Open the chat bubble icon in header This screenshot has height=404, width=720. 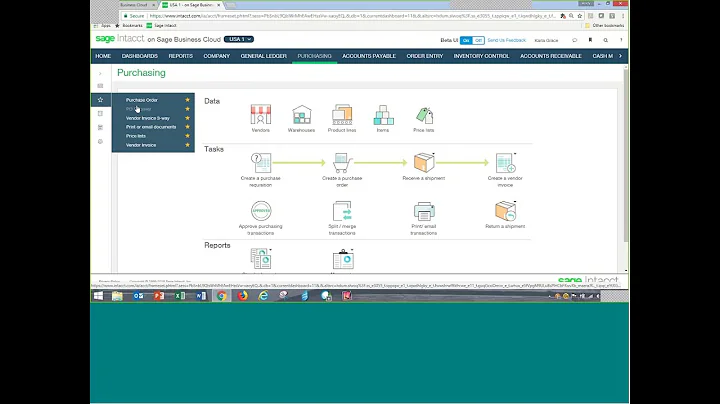574,40
